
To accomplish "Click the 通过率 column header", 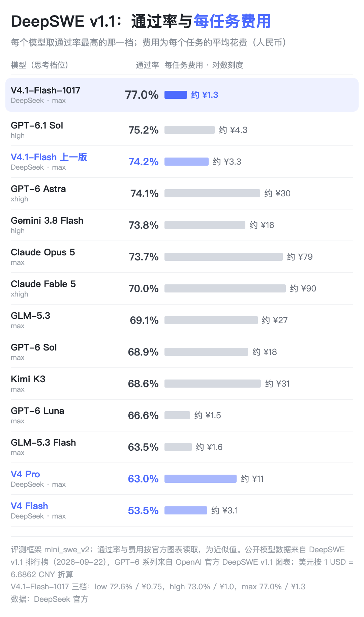I will tap(147, 65).
